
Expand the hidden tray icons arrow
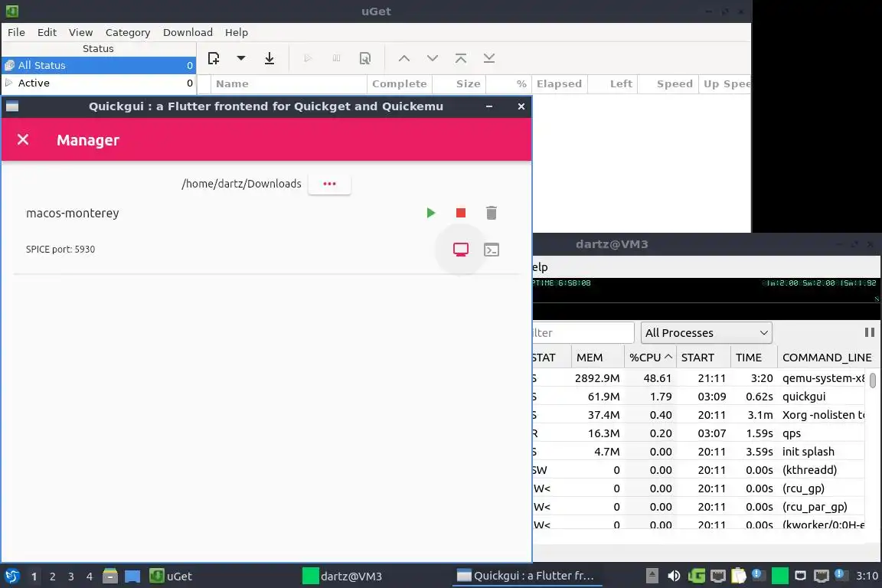click(652, 576)
